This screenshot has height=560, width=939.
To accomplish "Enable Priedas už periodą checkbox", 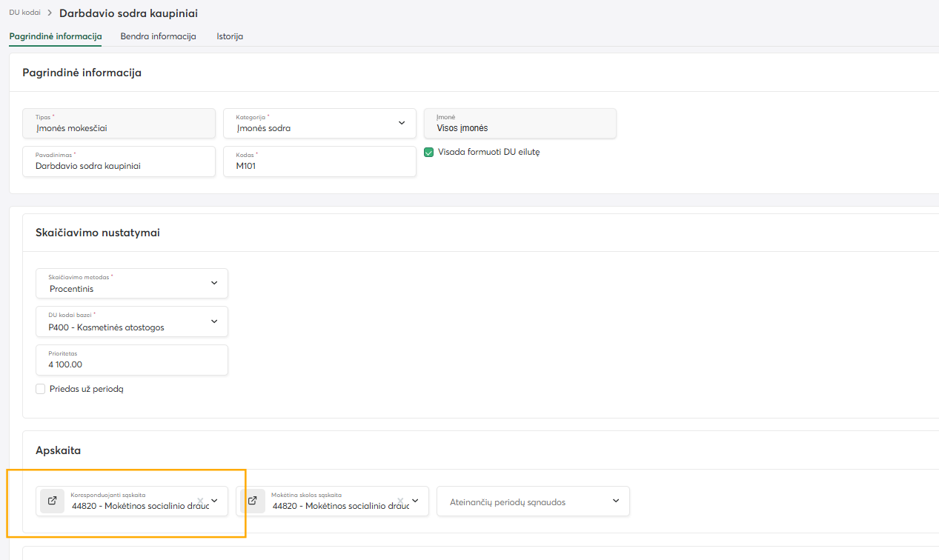I will pos(41,388).
